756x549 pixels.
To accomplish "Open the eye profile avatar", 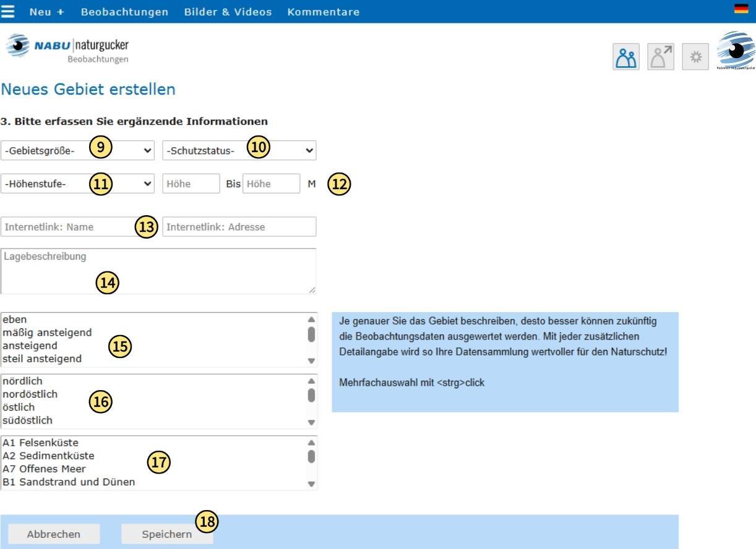I will pyautogui.click(x=736, y=51).
